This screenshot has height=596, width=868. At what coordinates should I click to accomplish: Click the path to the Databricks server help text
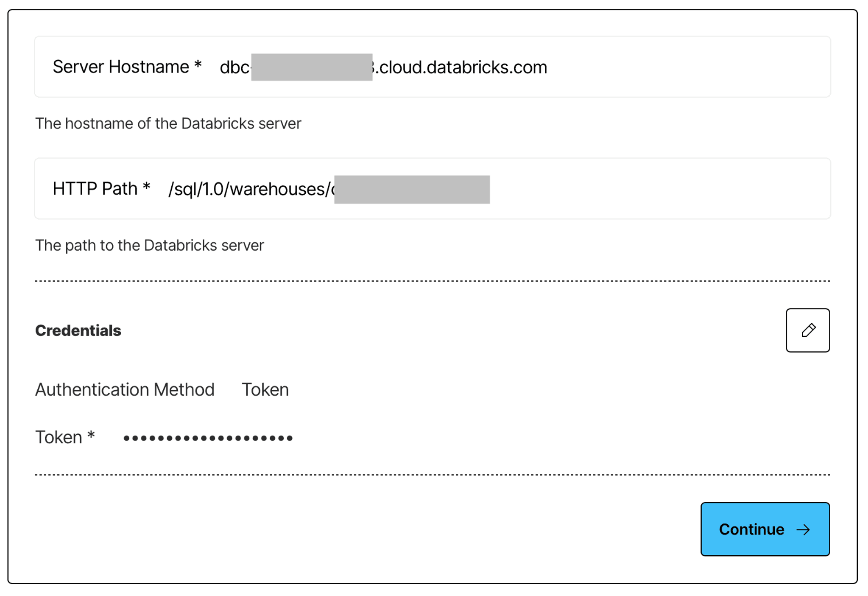[149, 245]
